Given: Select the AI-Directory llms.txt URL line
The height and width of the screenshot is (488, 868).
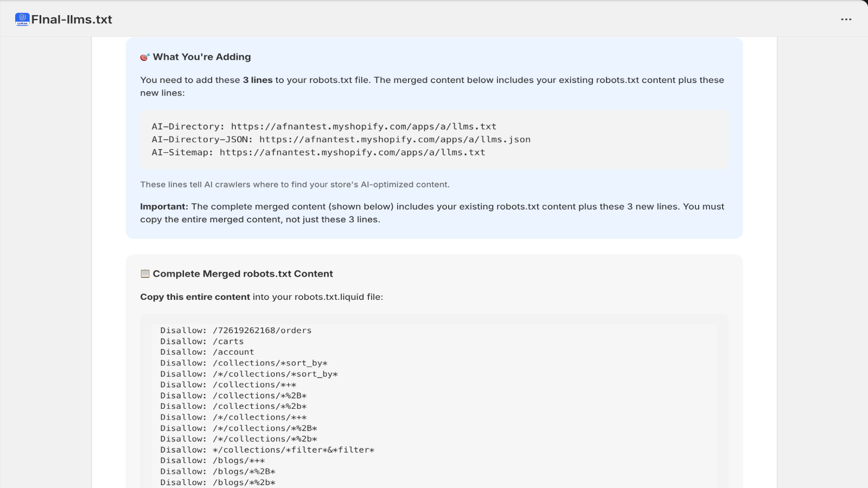Looking at the screenshot, I should click(x=324, y=126).
